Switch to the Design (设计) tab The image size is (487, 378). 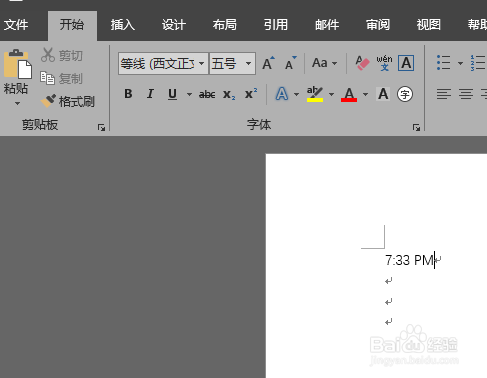point(173,25)
